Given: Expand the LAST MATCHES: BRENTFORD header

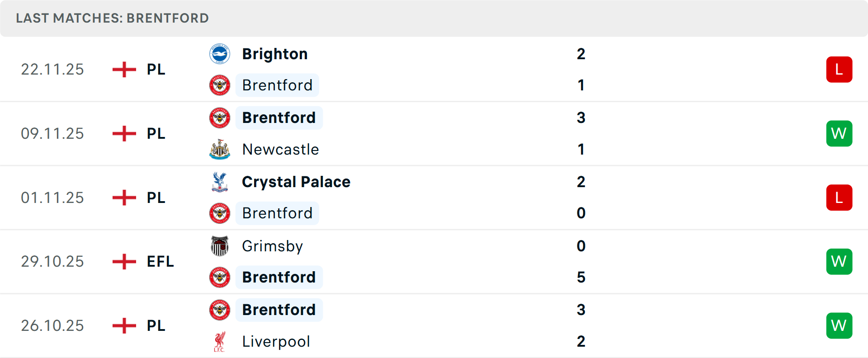Looking at the screenshot, I should [112, 18].
